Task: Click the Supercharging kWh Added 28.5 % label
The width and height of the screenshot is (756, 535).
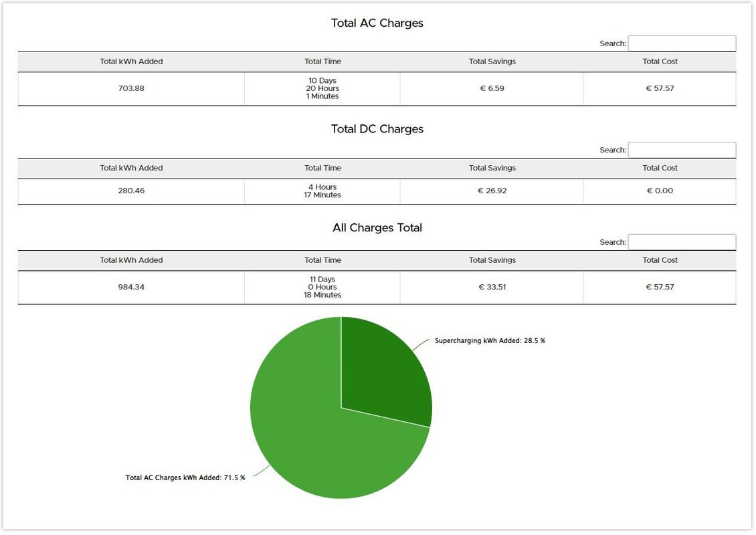Action: click(490, 341)
